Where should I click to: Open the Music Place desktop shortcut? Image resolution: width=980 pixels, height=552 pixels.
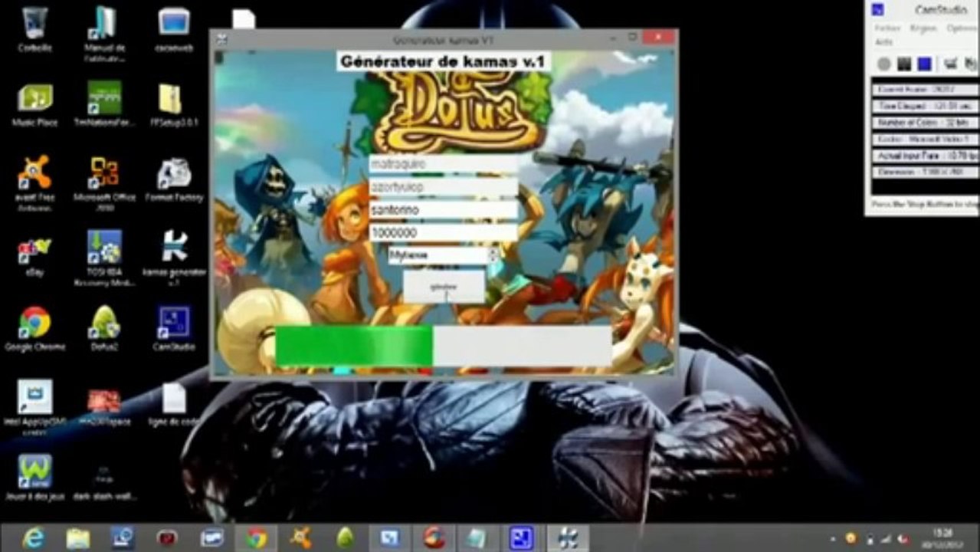pyautogui.click(x=35, y=105)
